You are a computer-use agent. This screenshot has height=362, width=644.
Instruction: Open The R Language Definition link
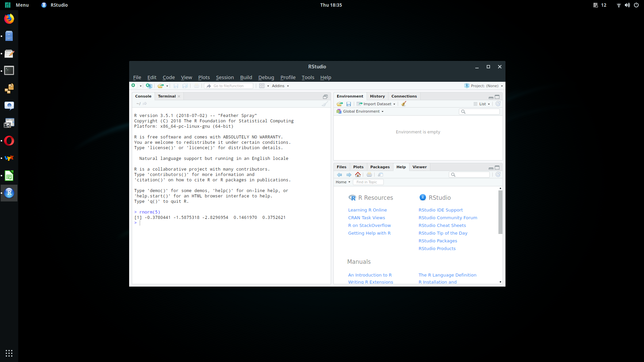click(447, 275)
